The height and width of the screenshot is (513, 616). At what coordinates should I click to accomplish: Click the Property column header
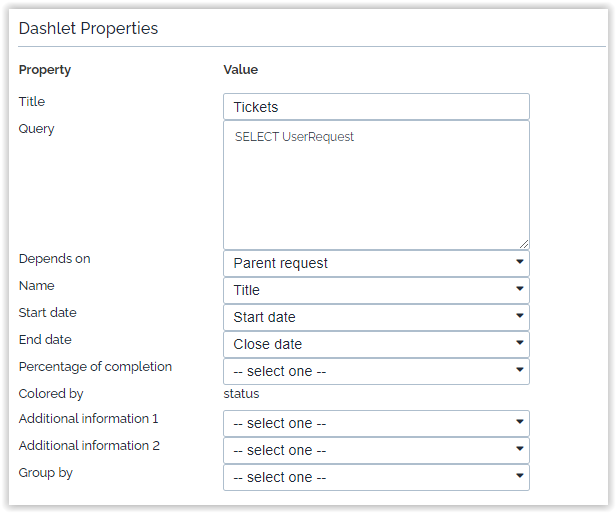pyautogui.click(x=45, y=70)
